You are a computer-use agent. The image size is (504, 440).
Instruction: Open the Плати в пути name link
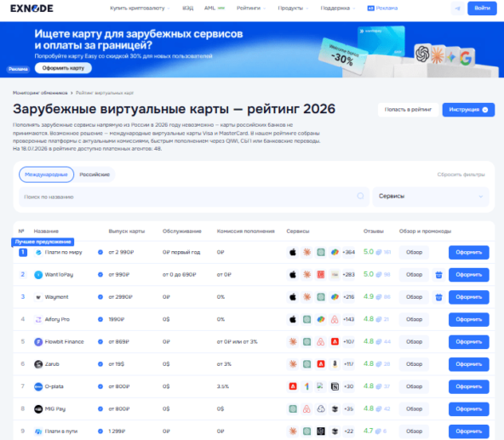(61, 431)
